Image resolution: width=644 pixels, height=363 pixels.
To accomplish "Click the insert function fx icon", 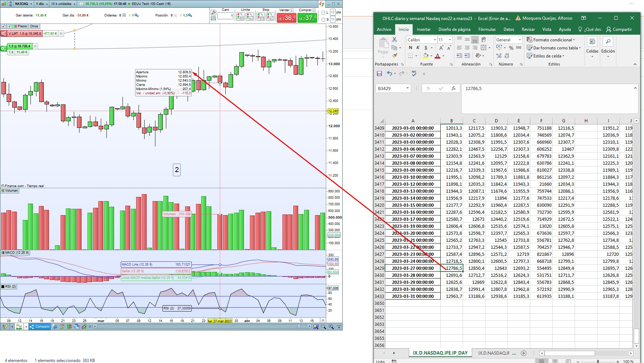I will click(x=454, y=88).
